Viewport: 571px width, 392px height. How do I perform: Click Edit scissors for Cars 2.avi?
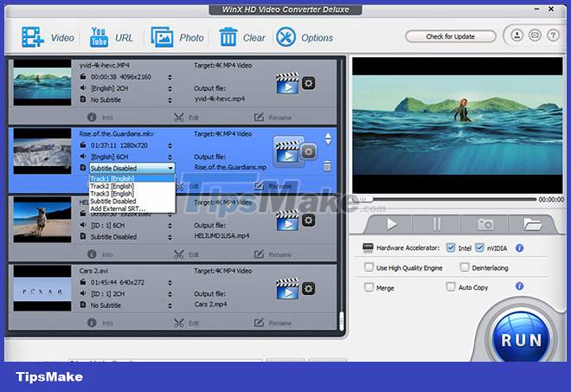click(178, 323)
